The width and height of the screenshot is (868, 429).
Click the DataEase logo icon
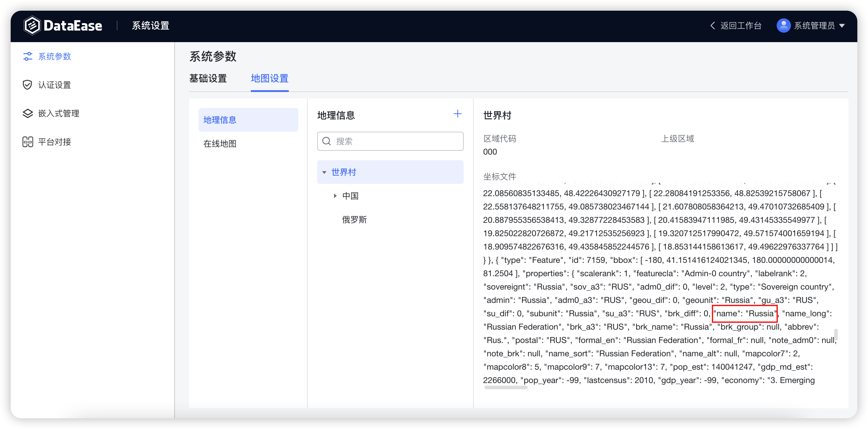[32, 25]
